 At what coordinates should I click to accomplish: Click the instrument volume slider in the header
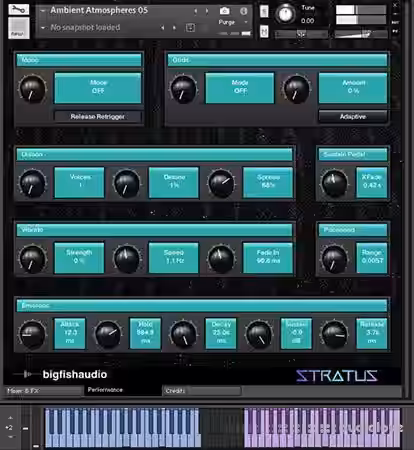pos(361,34)
